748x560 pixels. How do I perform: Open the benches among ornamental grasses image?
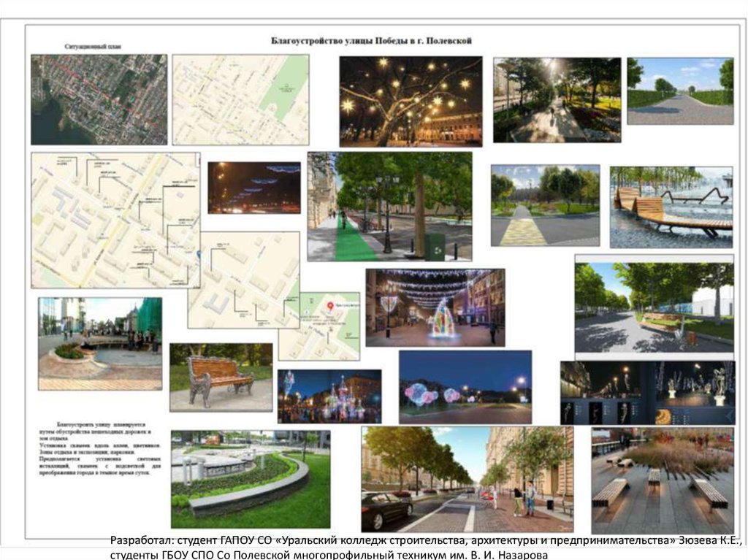(663, 480)
